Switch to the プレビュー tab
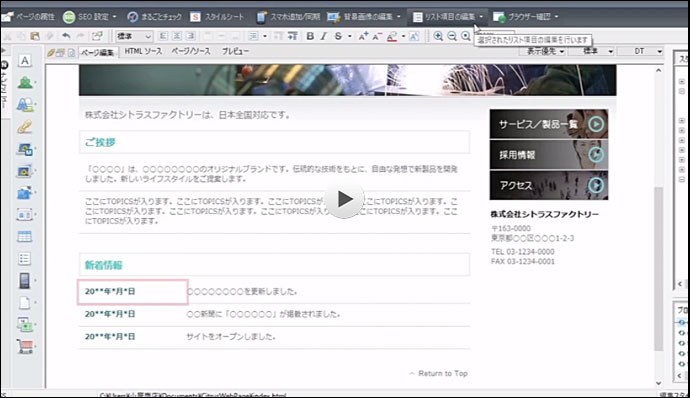The height and width of the screenshot is (398, 690). (x=235, y=52)
